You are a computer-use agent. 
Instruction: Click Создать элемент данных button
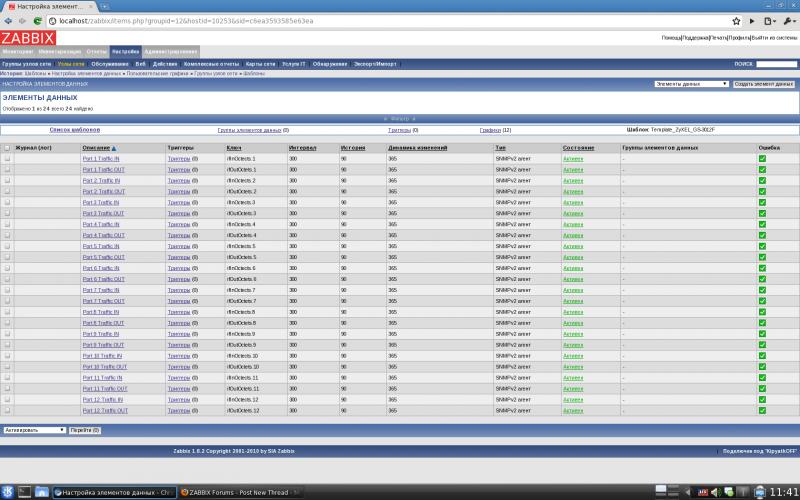tap(764, 84)
